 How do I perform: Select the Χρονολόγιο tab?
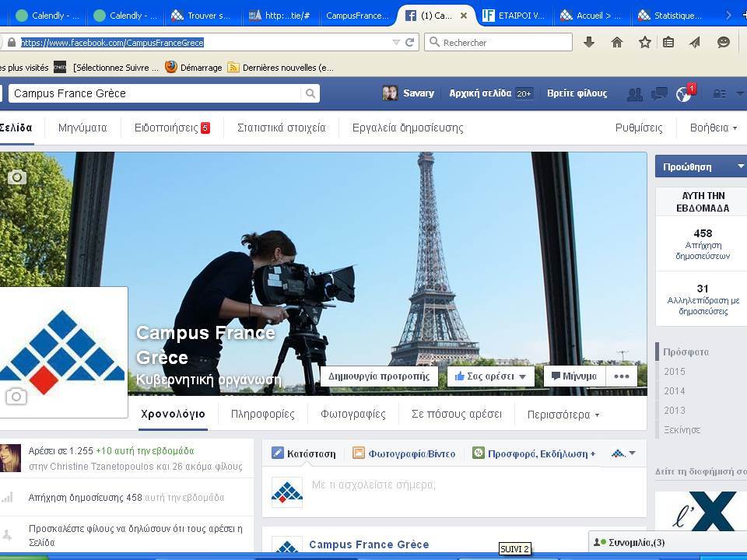173,415
